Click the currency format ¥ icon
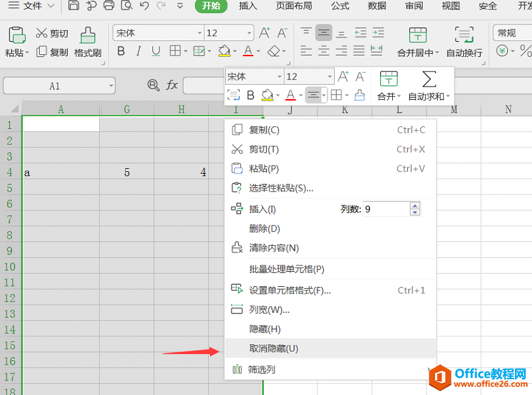This screenshot has width=532, height=395. [x=502, y=51]
